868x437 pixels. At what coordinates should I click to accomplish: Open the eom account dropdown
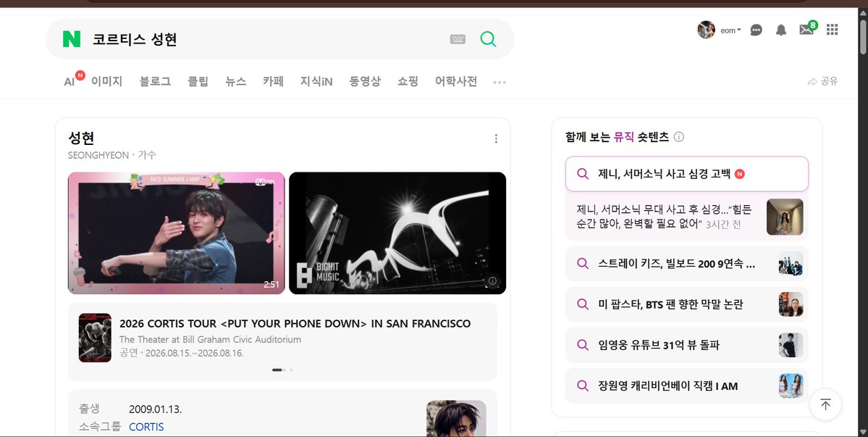tap(730, 30)
